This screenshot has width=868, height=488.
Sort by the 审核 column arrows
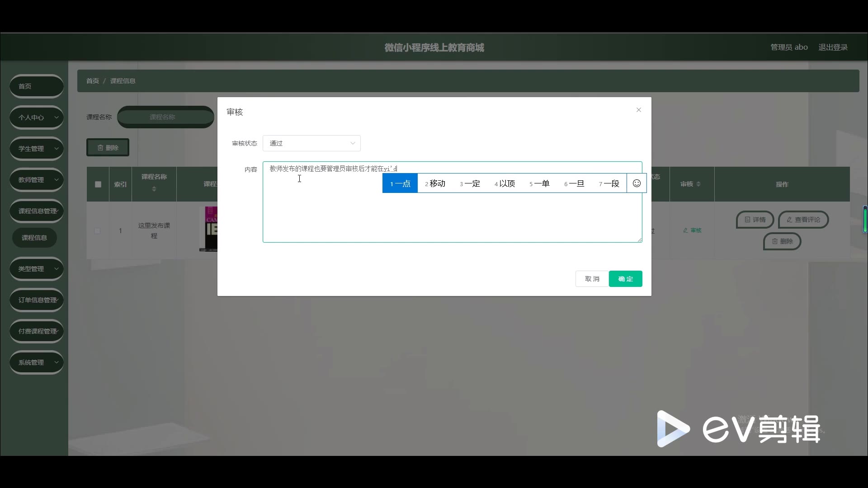pos(698,184)
